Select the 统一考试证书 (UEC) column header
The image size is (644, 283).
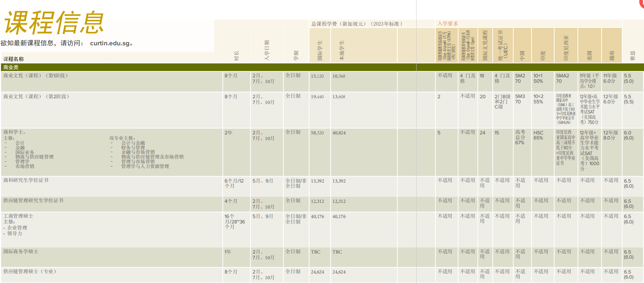[x=503, y=45]
